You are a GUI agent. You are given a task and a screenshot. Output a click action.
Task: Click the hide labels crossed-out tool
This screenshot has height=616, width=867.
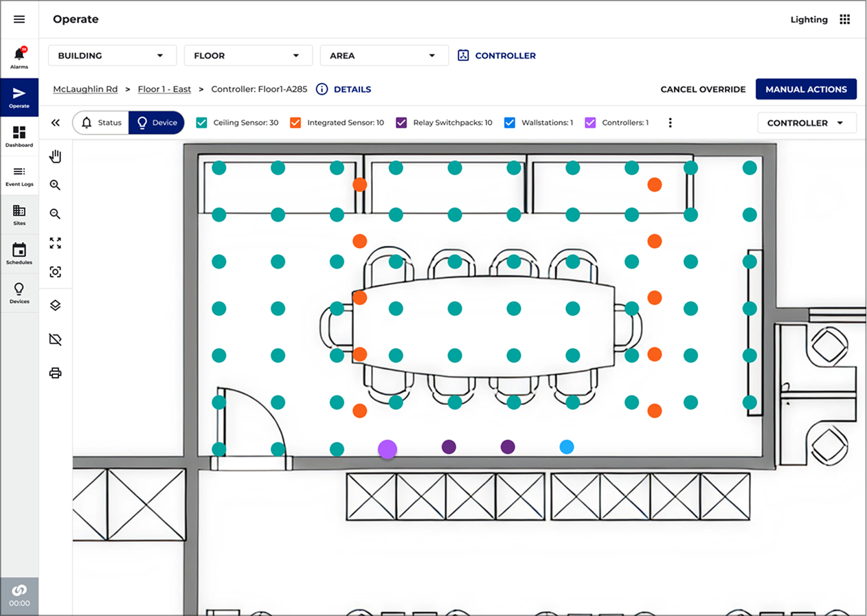pos(56,339)
